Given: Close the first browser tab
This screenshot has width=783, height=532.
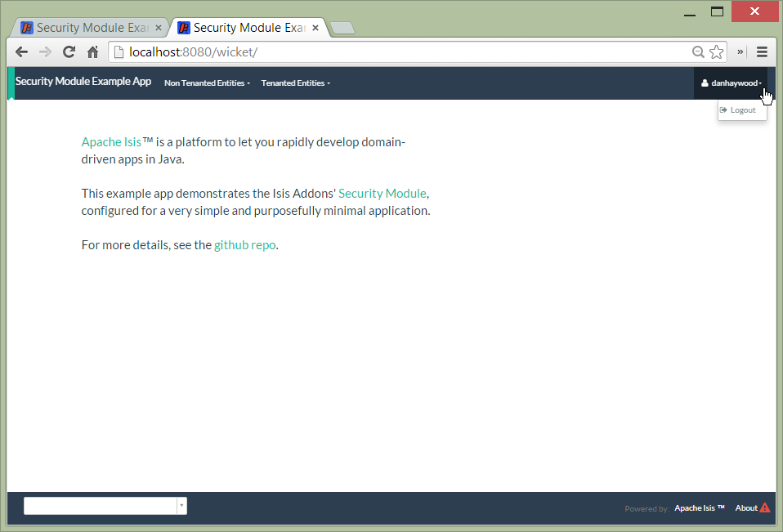Looking at the screenshot, I should 159,28.
